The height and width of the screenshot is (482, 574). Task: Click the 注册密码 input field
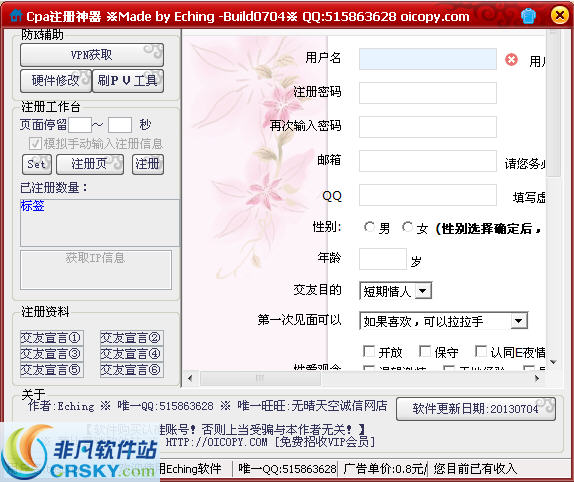click(x=428, y=93)
